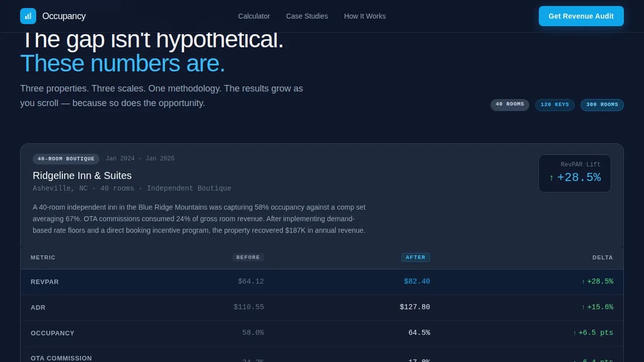This screenshot has height=362, width=644.
Task: Click the Delta column header
Action: click(602, 257)
